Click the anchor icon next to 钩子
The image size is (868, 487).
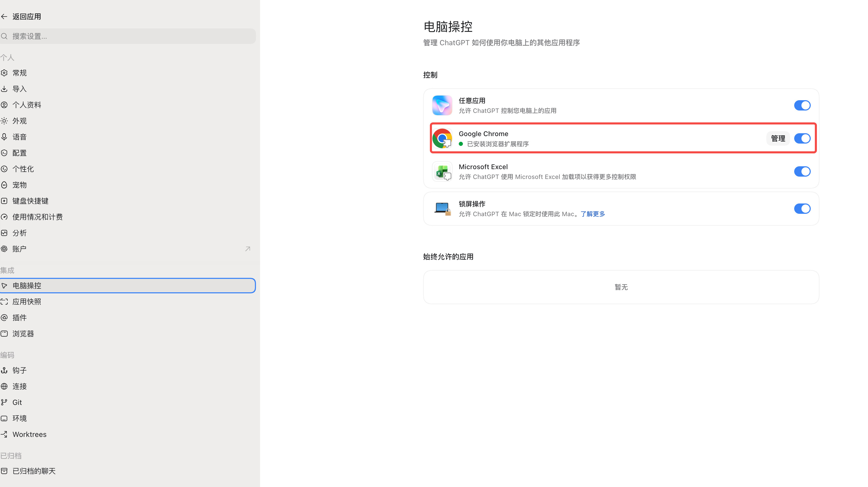click(4, 370)
